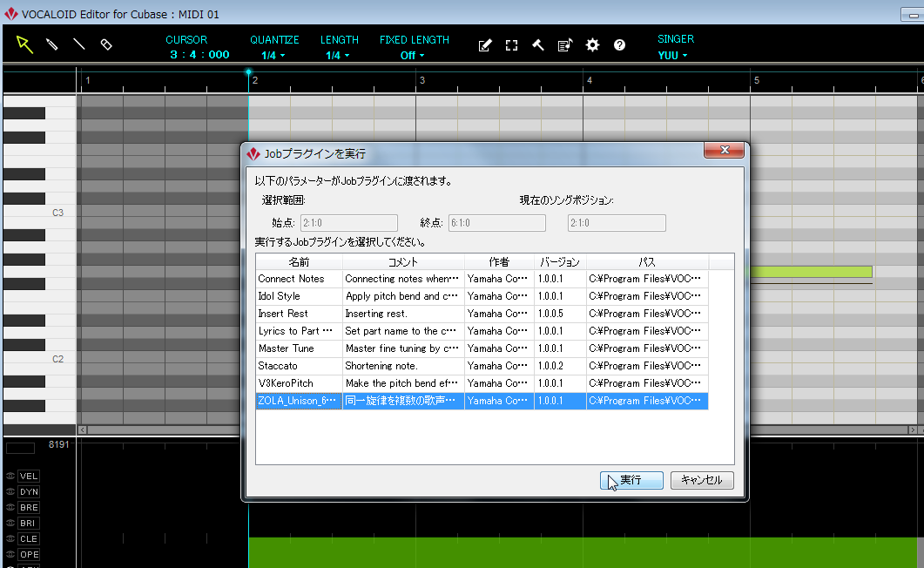
Task: Select the Insert Rest plugin row
Action: tap(482, 314)
